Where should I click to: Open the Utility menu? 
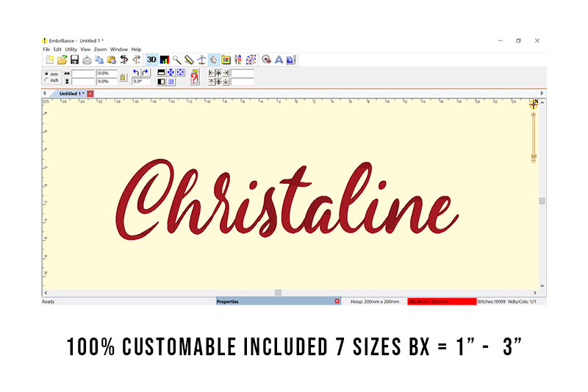tap(71, 49)
